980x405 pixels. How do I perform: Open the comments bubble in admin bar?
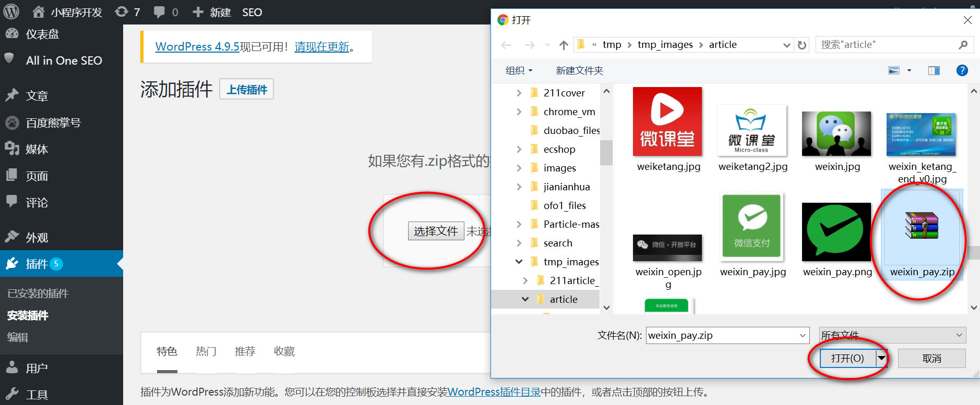point(166,12)
